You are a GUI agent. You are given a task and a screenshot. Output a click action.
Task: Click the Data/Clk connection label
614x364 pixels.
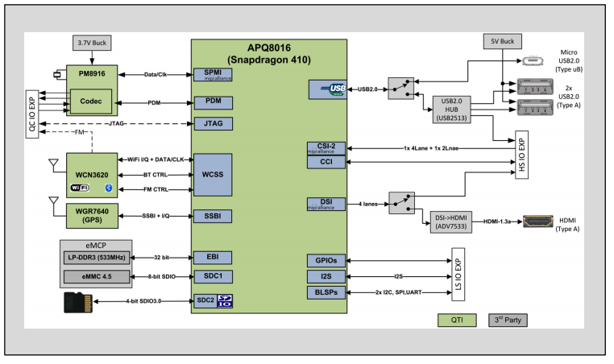coord(156,74)
